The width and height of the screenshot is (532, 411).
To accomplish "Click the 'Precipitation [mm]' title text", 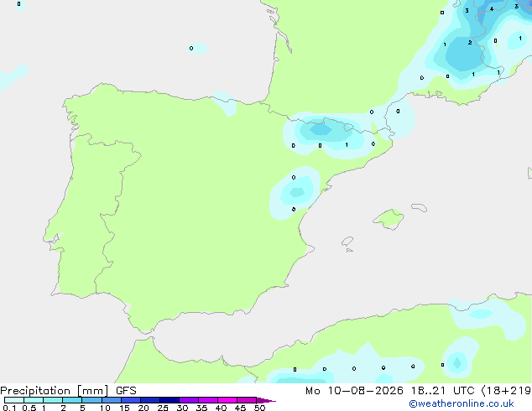I will [x=55, y=391].
